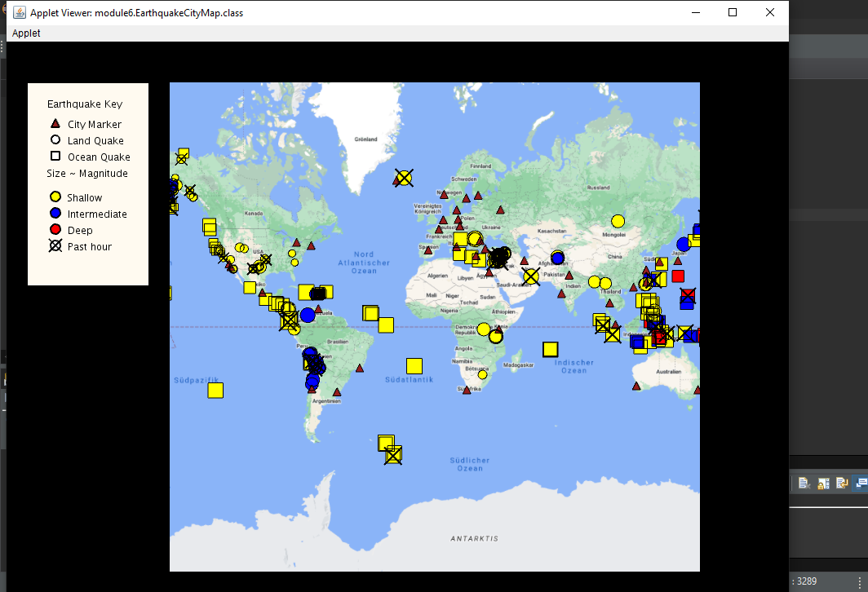The height and width of the screenshot is (592, 868).
Task: Click the highlighted Display Selected Console icon
Action: (x=861, y=483)
